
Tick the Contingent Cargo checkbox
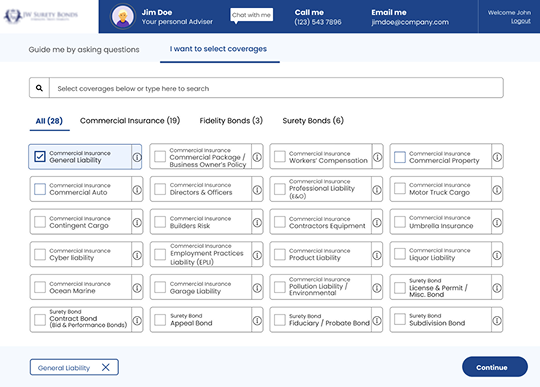click(x=40, y=222)
